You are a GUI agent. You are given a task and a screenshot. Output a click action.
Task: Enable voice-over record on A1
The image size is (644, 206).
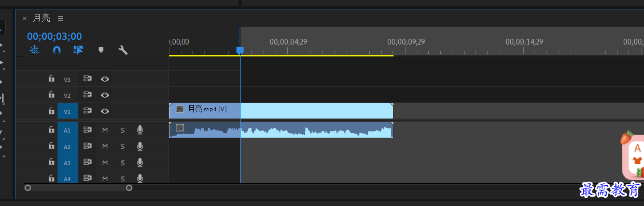coord(139,130)
